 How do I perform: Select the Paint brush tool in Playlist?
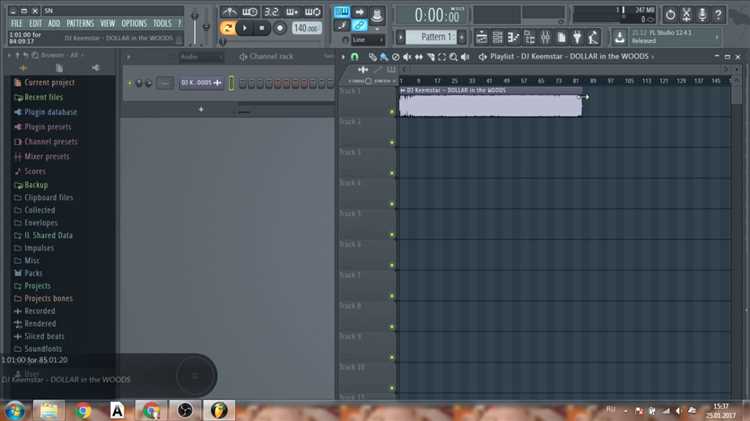(384, 57)
